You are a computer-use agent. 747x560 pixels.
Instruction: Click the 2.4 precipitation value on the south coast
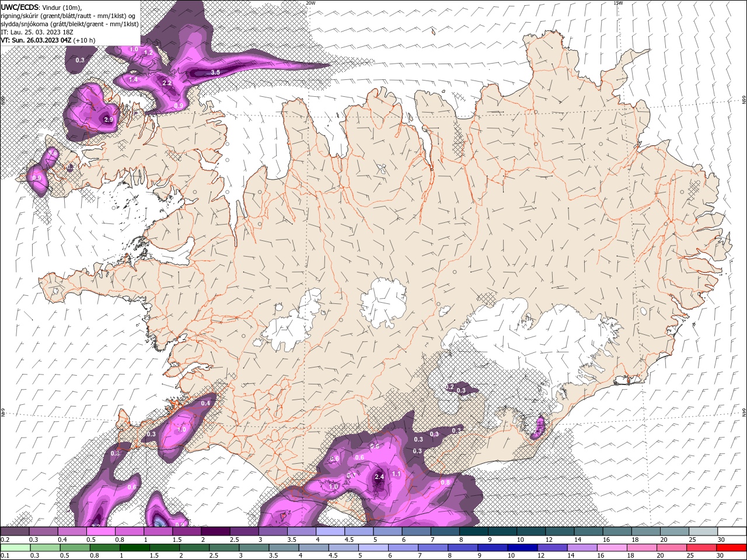click(x=379, y=477)
